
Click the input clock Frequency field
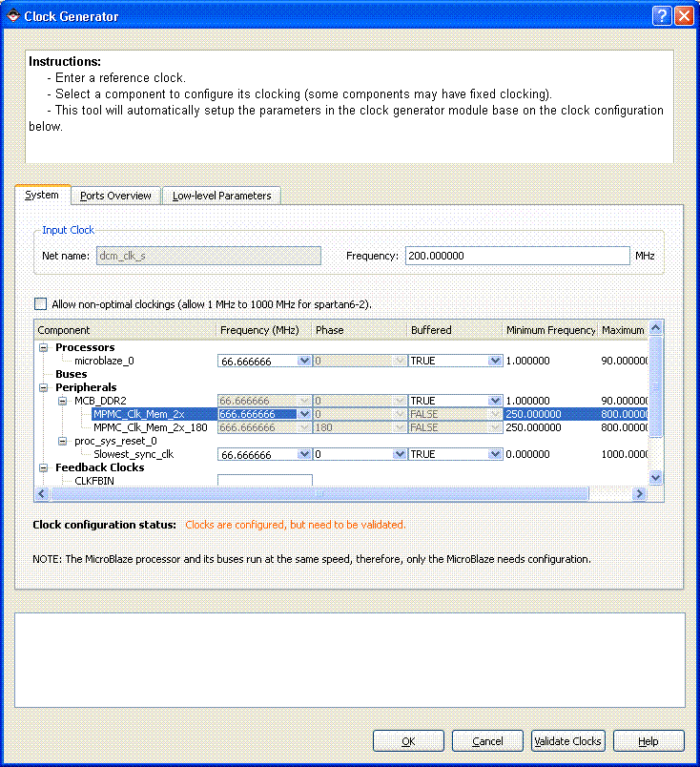click(517, 256)
